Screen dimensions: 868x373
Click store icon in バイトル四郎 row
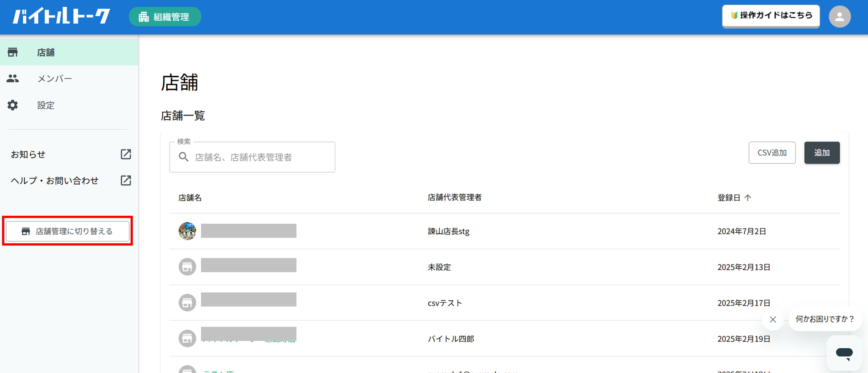click(187, 338)
